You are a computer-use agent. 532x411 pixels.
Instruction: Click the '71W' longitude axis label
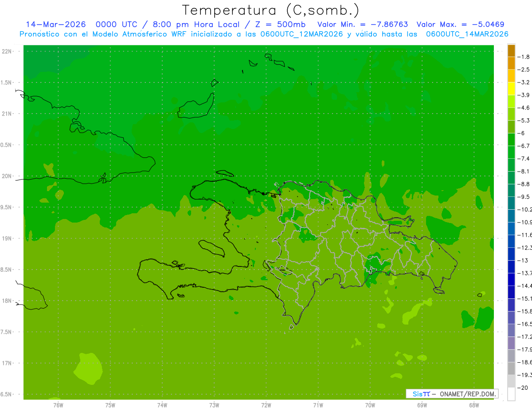(x=318, y=405)
